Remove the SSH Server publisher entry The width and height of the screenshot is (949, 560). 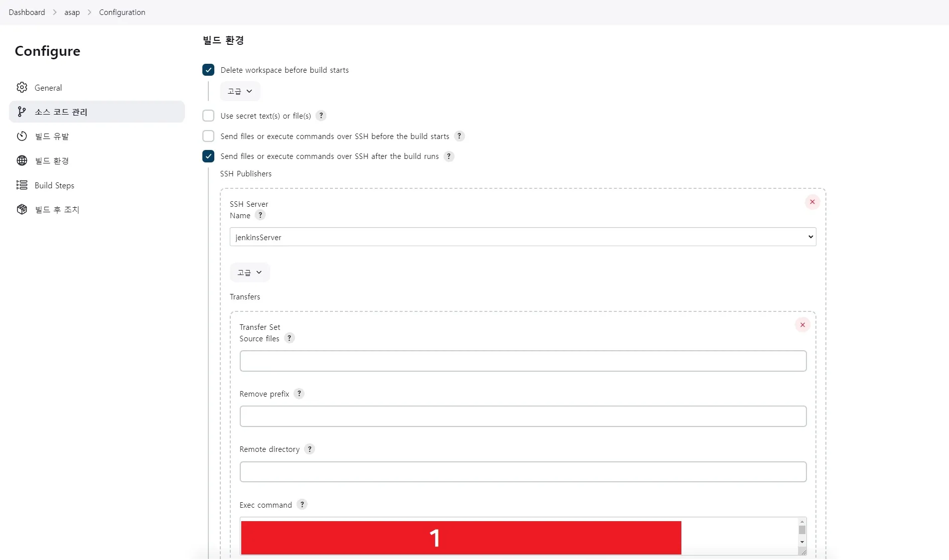point(812,202)
